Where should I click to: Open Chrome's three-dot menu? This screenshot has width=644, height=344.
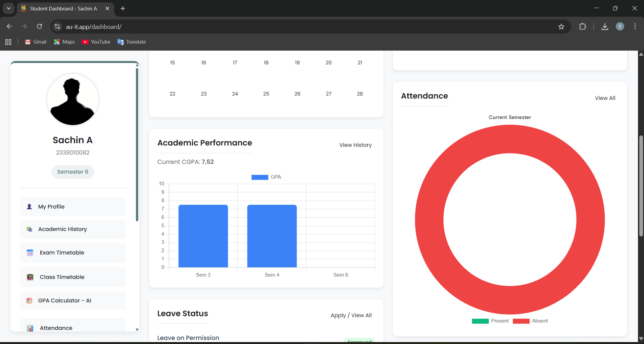(635, 26)
